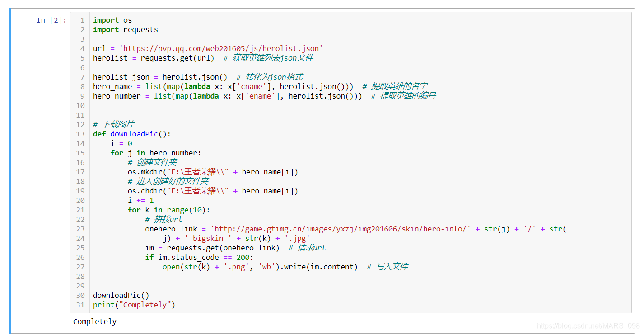Click line number 1 in gutter

[82, 20]
